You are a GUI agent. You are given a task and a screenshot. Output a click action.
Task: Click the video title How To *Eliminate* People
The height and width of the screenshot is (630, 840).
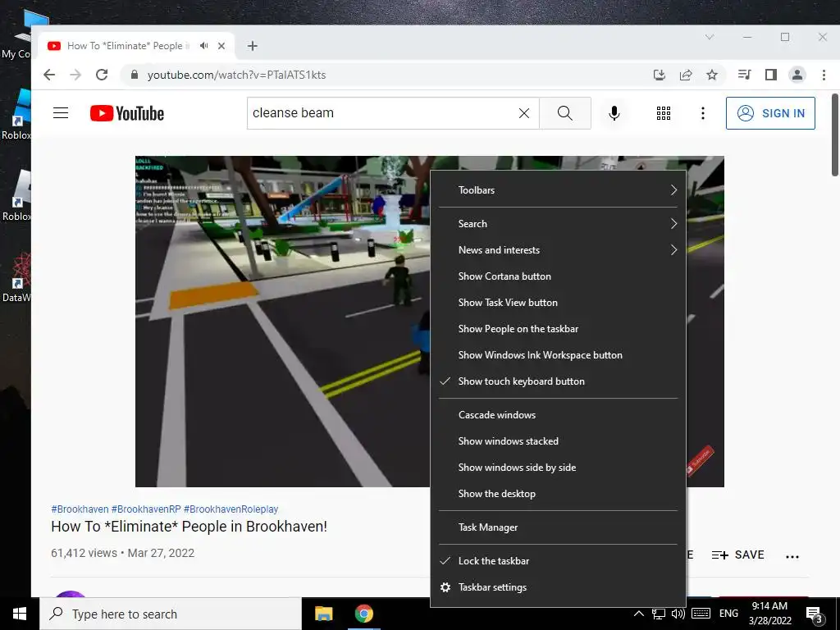pos(189,527)
